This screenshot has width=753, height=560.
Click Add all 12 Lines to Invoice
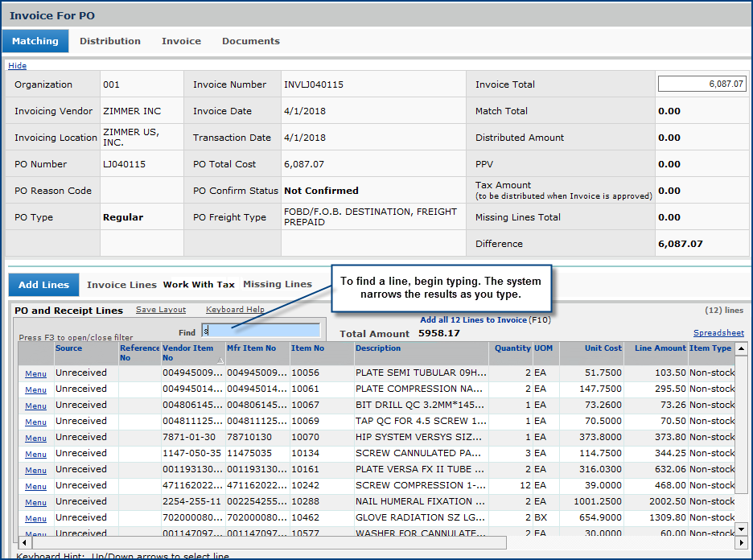[473, 319]
